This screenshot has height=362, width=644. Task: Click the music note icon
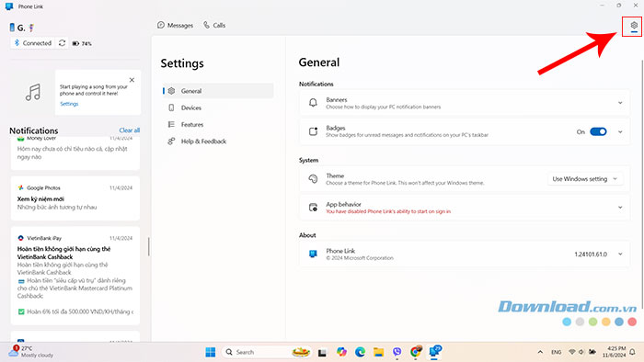pyautogui.click(x=33, y=92)
